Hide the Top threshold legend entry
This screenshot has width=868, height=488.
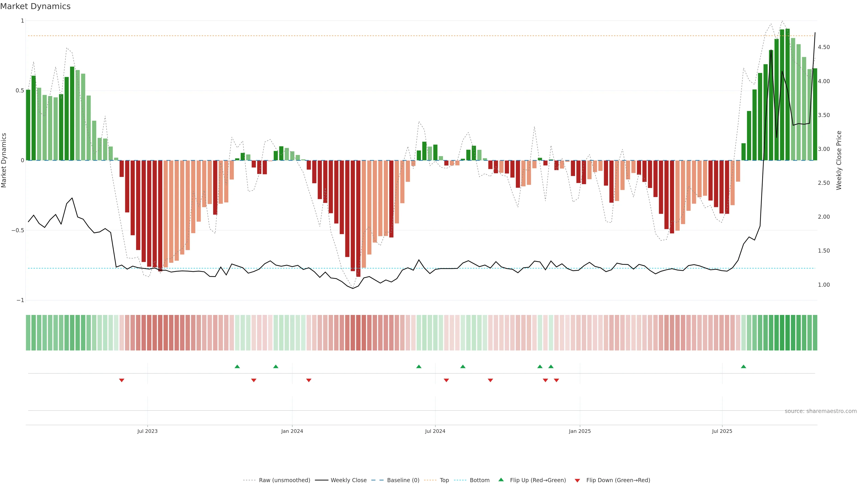click(x=444, y=480)
